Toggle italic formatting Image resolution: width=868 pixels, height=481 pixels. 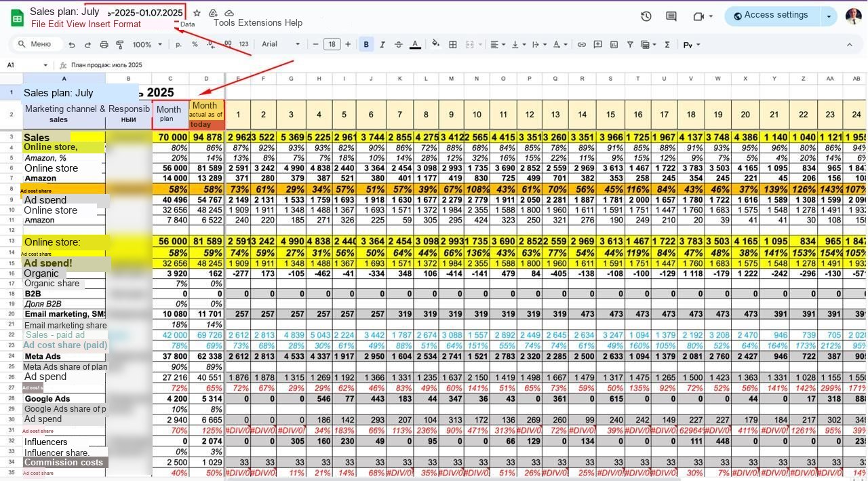click(x=382, y=45)
